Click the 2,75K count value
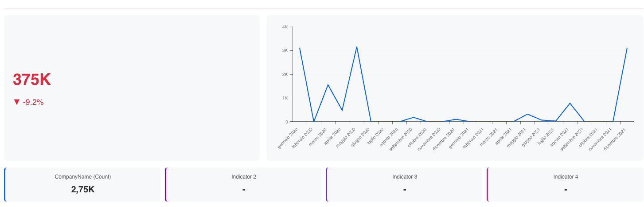This screenshot has width=644, height=207. [83, 190]
